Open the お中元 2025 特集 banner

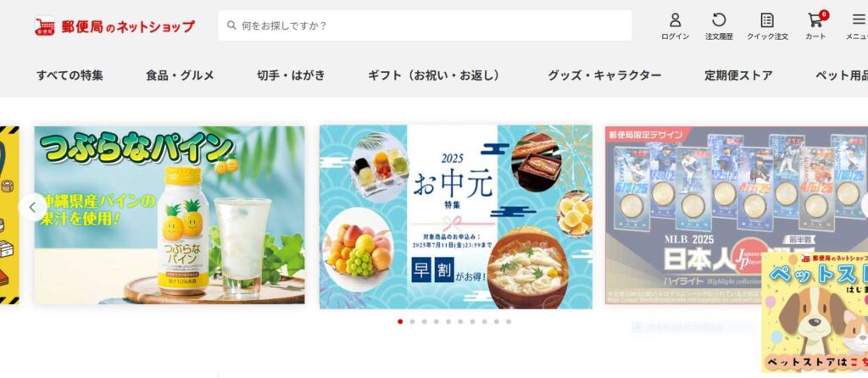click(x=455, y=217)
